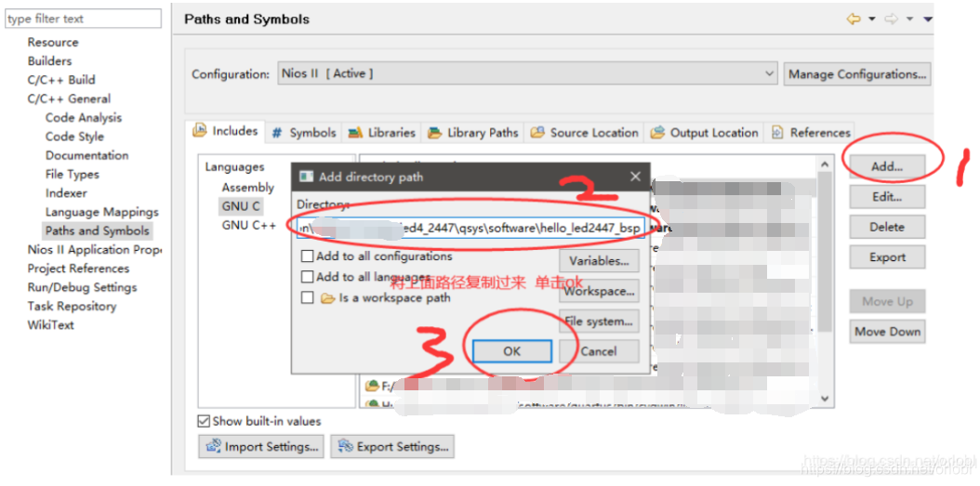
Task: Click OK in Add directory path dialog
Action: (512, 351)
